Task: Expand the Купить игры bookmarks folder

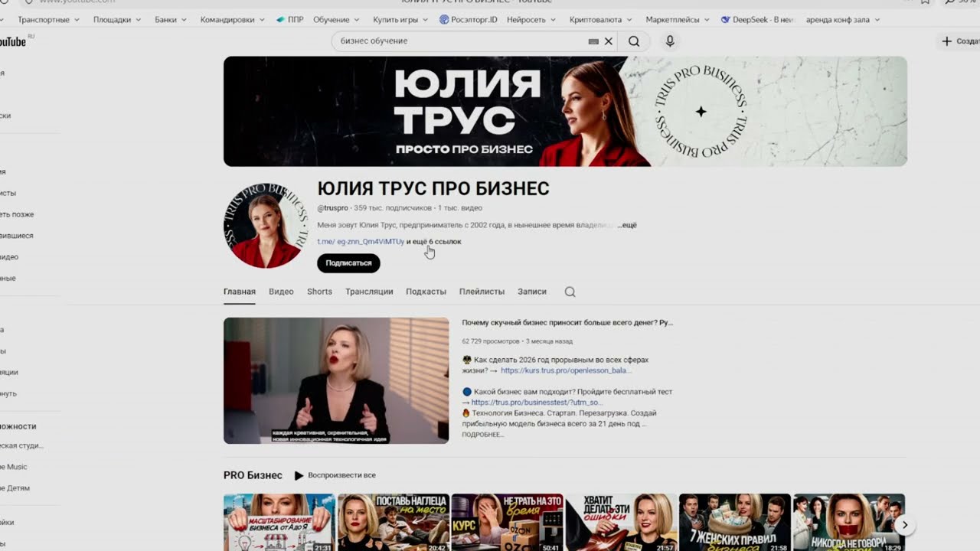Action: 401,20
